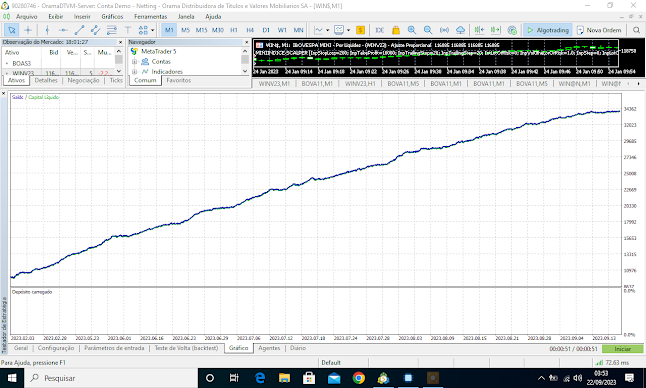Expand the Contas tree node
This screenshot has width=646, height=388.
pos(134,61)
